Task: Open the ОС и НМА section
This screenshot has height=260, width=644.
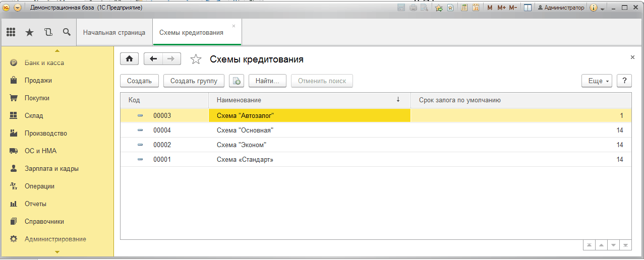Action: click(x=57, y=151)
